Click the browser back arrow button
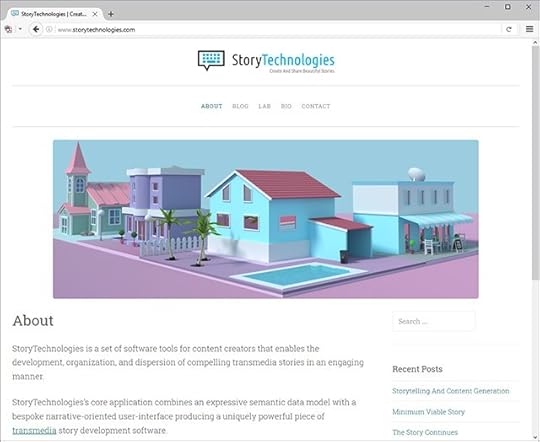Screen dimensions: 540x442 tap(36, 29)
